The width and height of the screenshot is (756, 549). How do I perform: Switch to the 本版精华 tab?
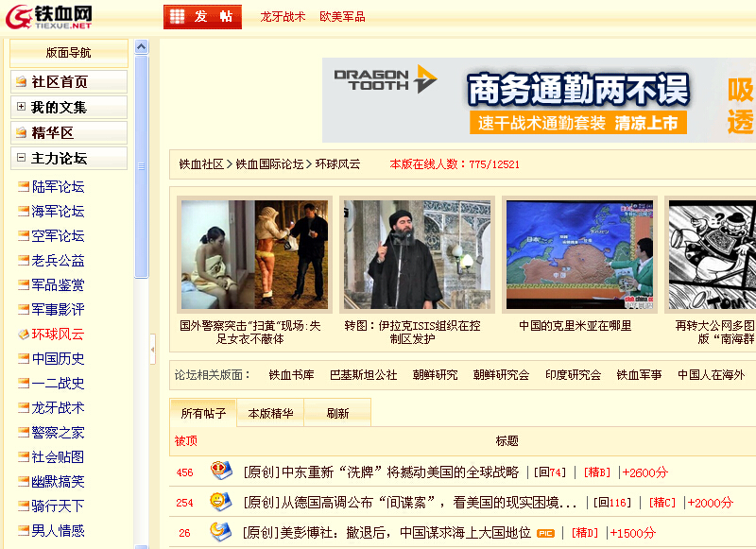point(270,413)
